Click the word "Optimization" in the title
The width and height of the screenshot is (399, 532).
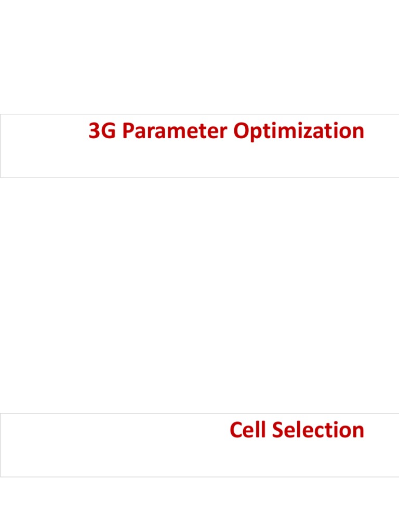click(298, 132)
